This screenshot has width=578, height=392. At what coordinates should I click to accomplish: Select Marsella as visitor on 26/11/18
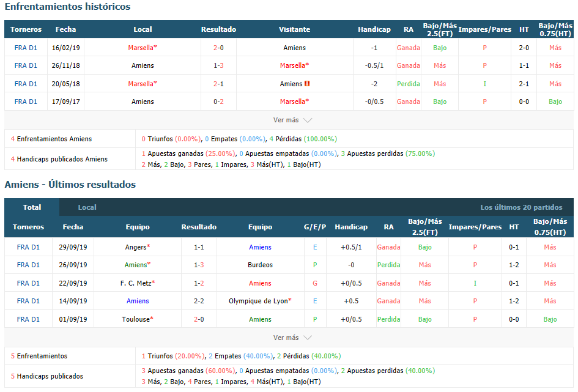click(294, 65)
